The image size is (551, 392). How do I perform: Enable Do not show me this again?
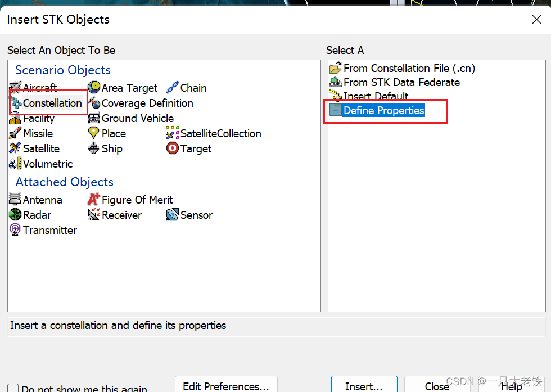[x=13, y=388]
